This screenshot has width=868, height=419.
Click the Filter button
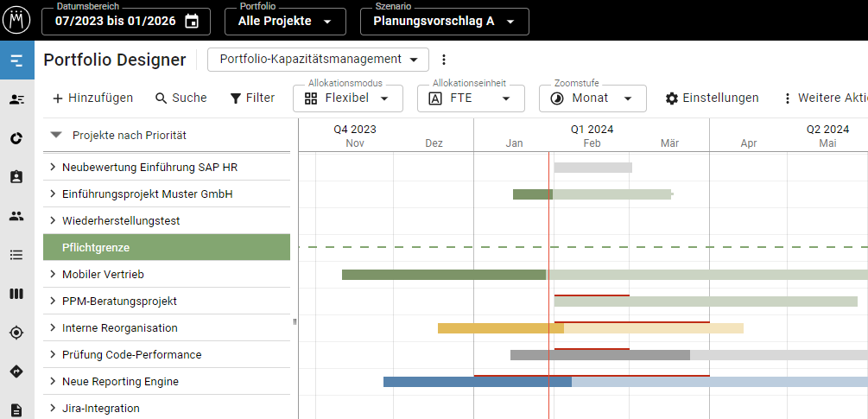(252, 98)
